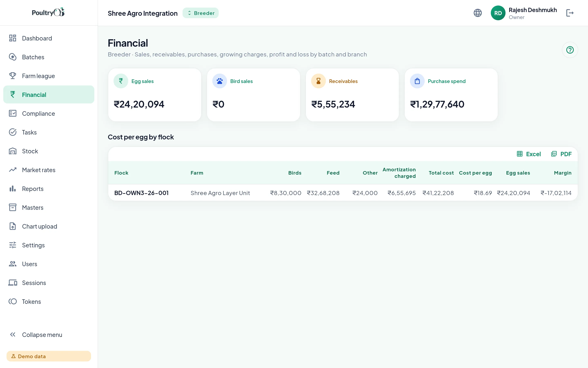This screenshot has height=368, width=588.
Task: Click the Demo data badge
Action: 49,356
